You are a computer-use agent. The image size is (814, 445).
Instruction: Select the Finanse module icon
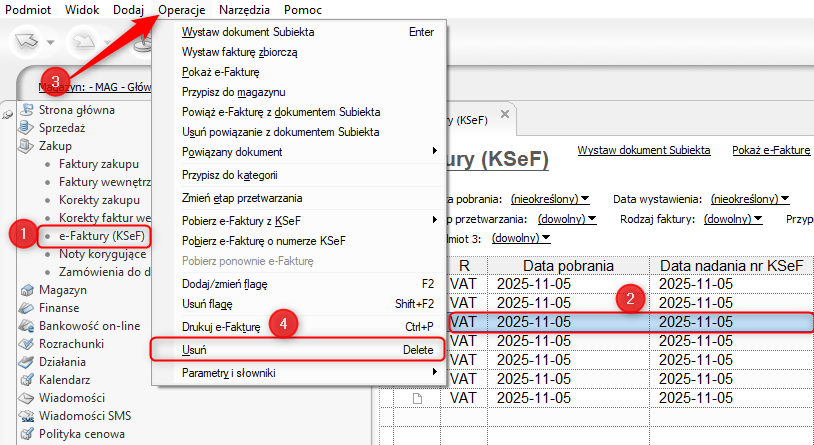coord(28,308)
